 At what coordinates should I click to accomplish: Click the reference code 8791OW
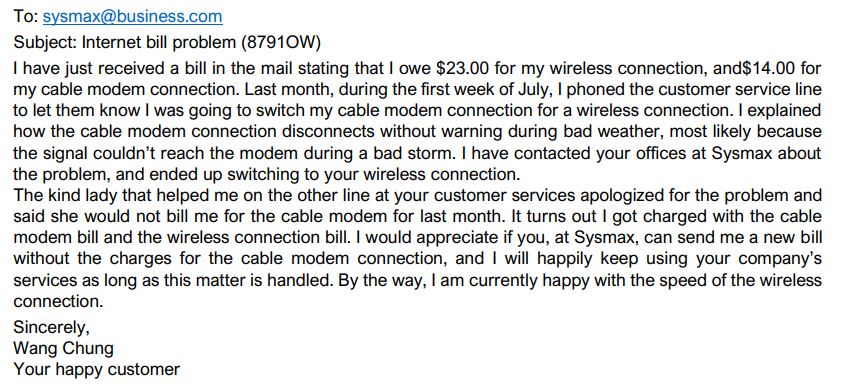coord(276,43)
